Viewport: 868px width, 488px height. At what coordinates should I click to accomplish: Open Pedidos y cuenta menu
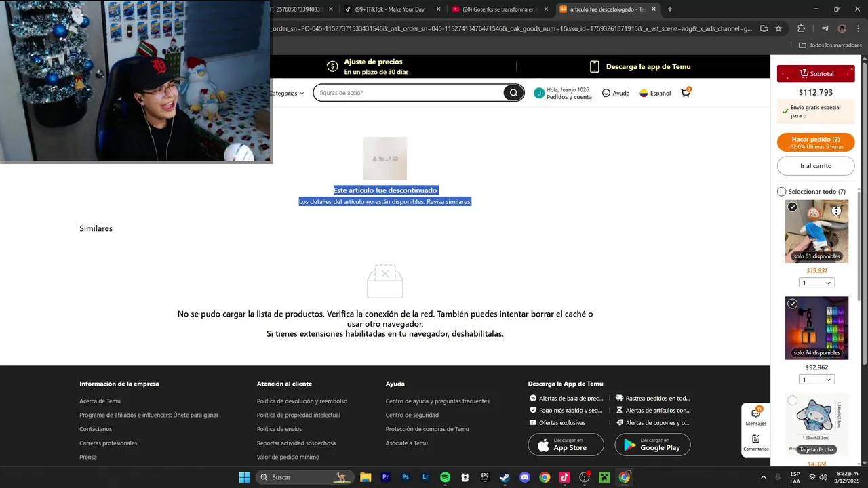(x=569, y=97)
